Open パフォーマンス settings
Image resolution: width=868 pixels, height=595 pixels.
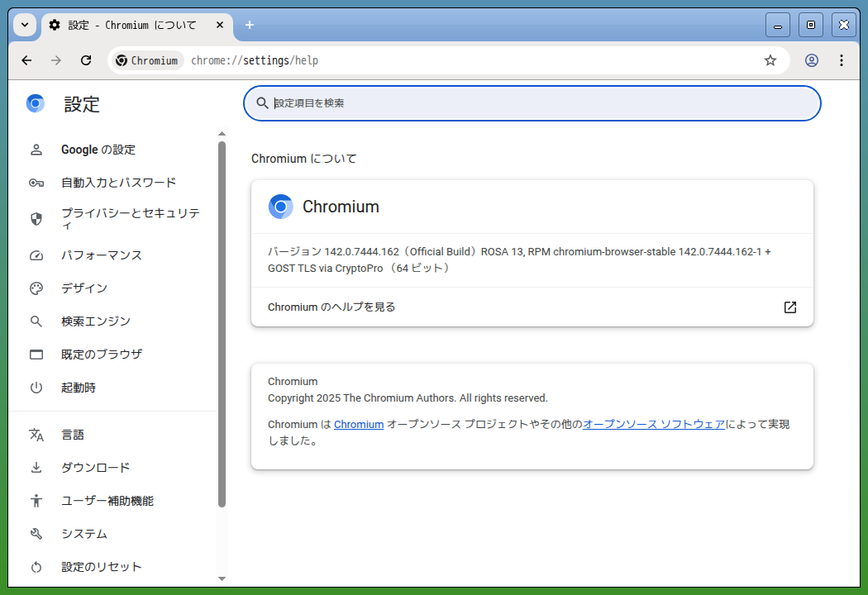click(x=112, y=255)
